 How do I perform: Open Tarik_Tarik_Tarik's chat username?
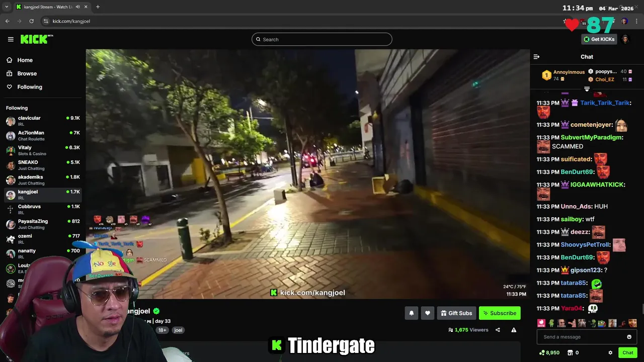[x=605, y=103]
